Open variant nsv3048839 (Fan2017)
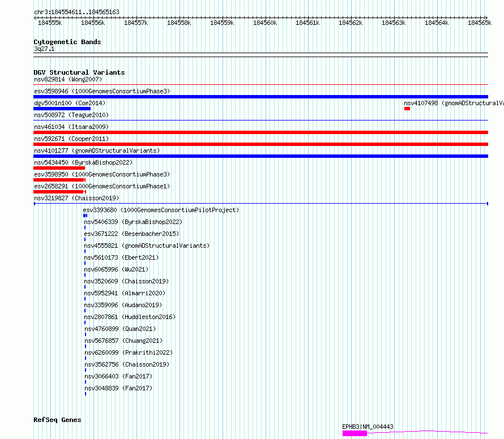Screen dimensions: 504x439 point(118,388)
